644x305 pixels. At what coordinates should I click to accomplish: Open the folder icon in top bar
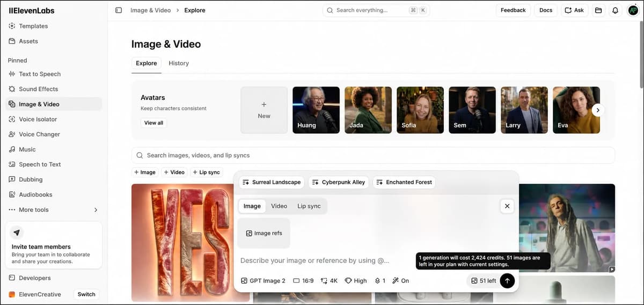(x=598, y=10)
